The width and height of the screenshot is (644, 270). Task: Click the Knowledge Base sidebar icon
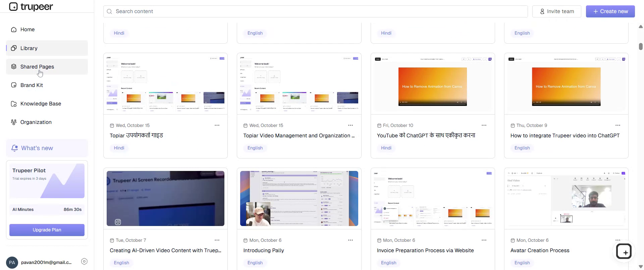pyautogui.click(x=14, y=104)
